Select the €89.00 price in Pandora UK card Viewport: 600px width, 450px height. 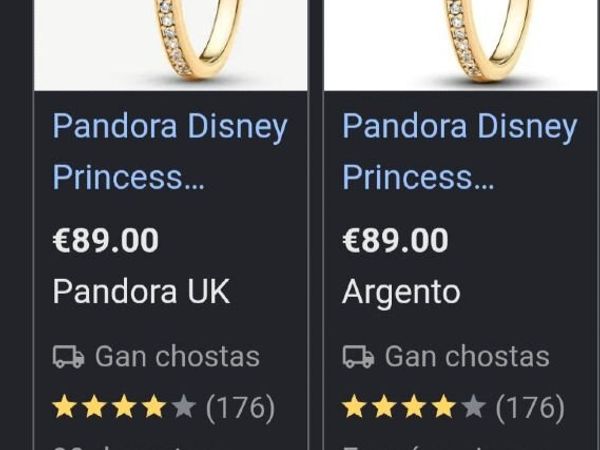click(106, 240)
